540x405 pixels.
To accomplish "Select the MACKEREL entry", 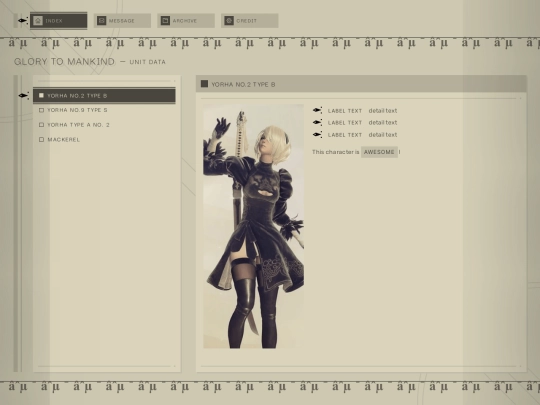I will tap(104, 139).
